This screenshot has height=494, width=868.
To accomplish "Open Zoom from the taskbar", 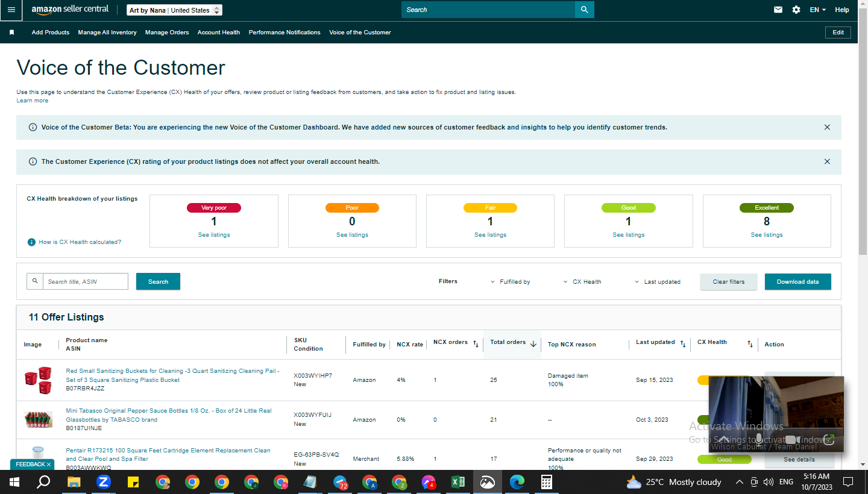I will [104, 482].
